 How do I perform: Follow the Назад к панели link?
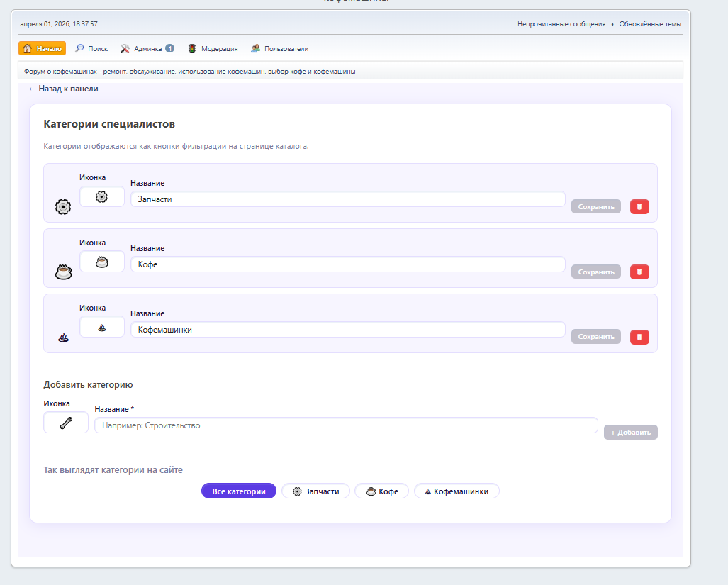64,89
